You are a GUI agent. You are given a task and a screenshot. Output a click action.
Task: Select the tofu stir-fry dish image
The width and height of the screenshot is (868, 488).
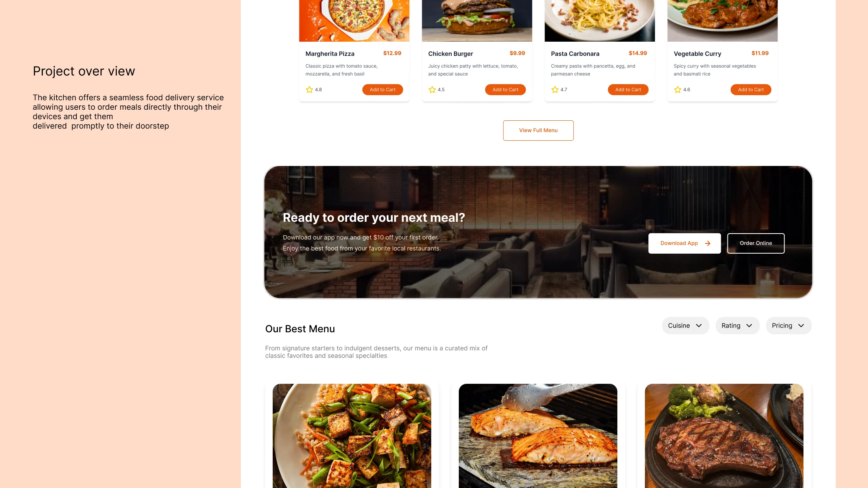(352, 436)
